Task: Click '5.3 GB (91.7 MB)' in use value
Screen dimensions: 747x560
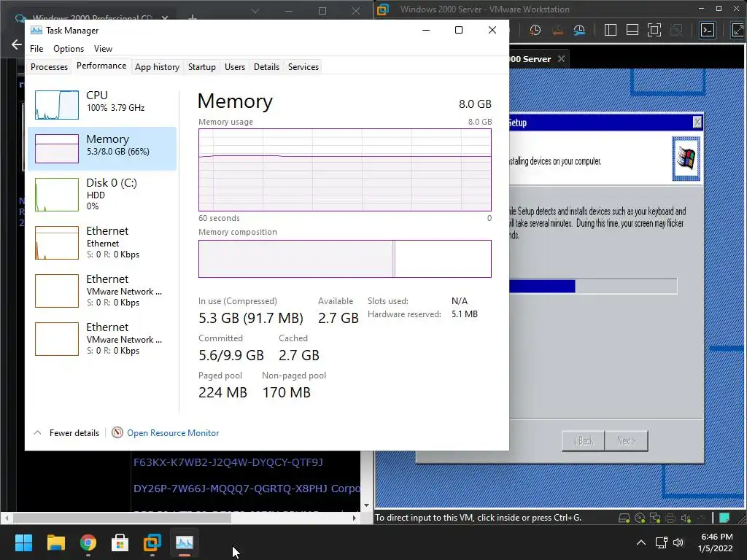Action: click(x=251, y=318)
